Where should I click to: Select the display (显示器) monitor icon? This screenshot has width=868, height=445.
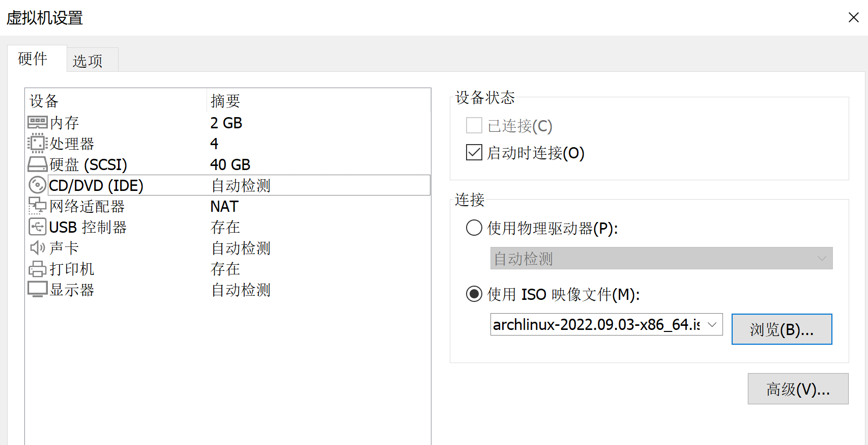tap(38, 290)
